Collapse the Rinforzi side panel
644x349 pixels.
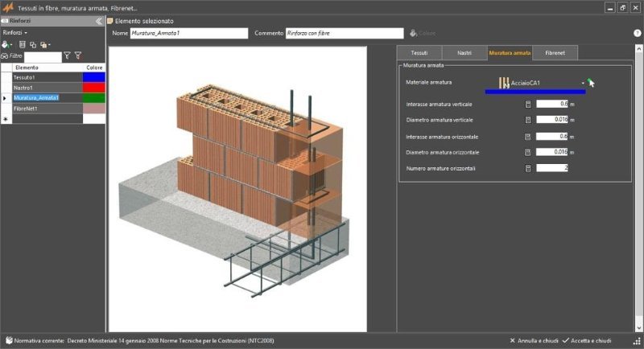pos(98,21)
